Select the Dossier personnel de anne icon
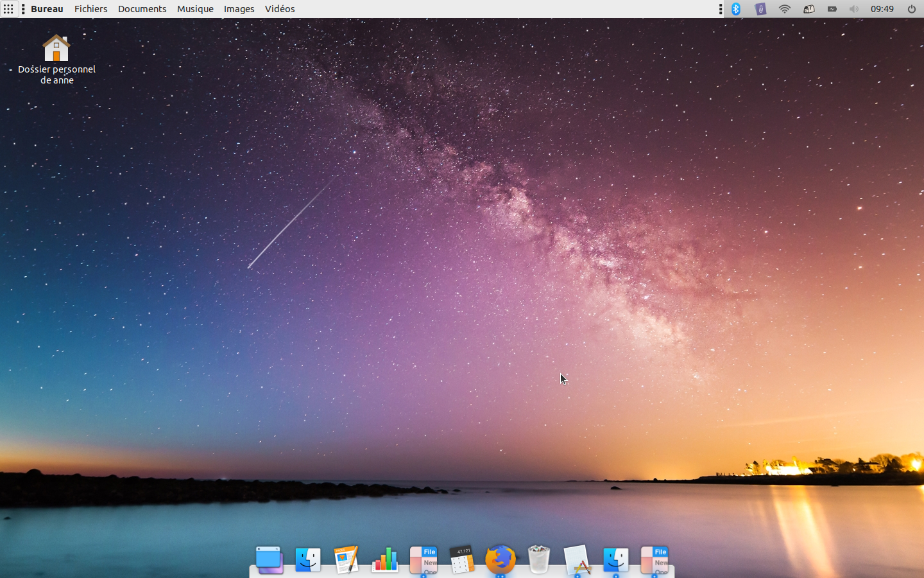Viewport: 924px width, 578px height. (x=56, y=49)
